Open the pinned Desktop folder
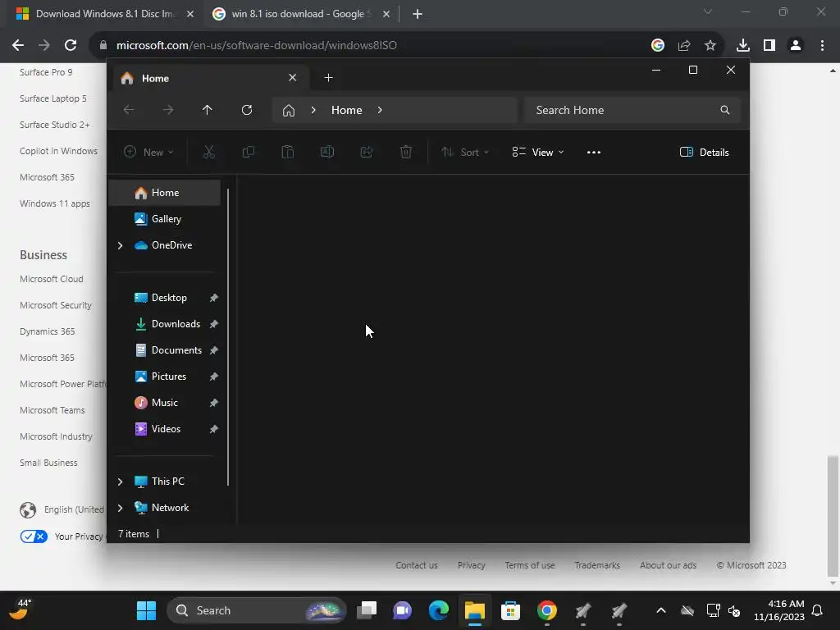 (x=169, y=298)
